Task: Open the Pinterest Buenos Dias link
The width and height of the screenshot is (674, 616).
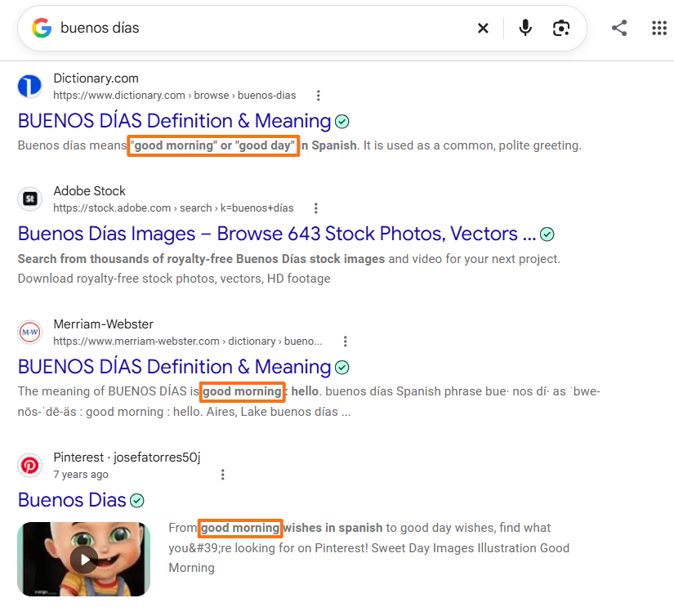Action: (x=72, y=499)
